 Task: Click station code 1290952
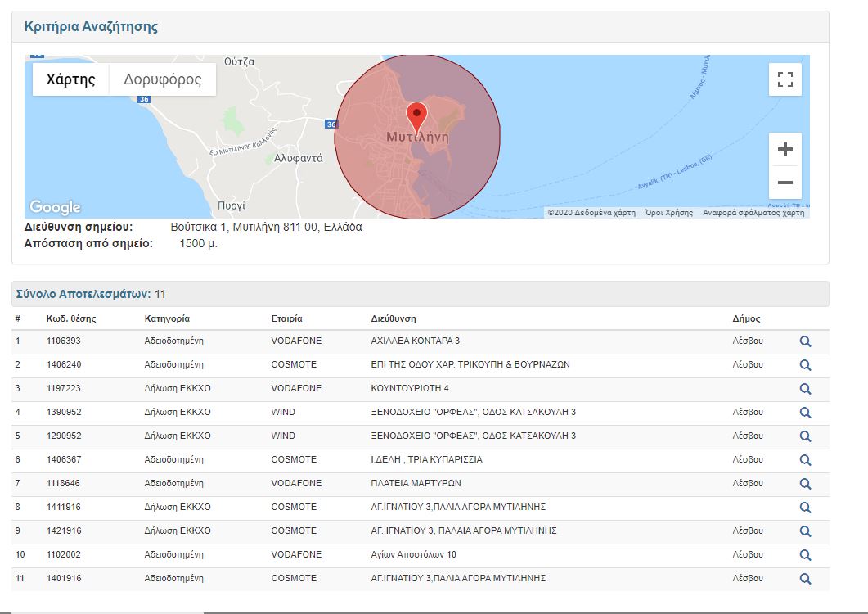[64, 436]
